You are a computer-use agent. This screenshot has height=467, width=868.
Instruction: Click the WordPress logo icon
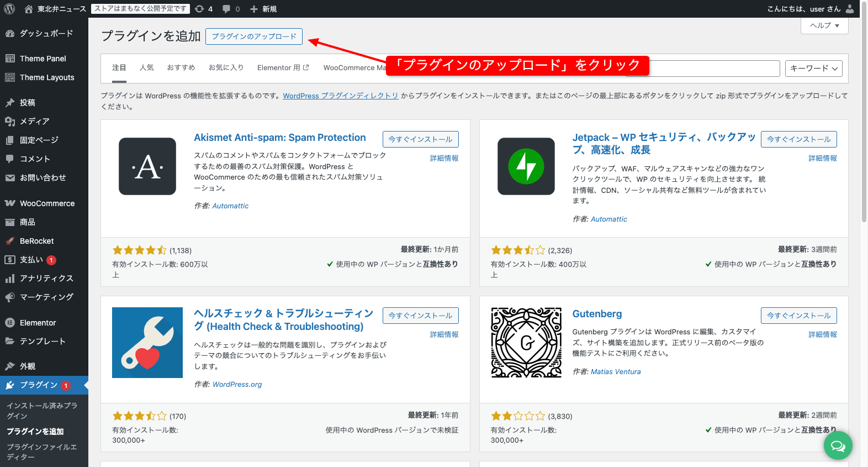9,9
